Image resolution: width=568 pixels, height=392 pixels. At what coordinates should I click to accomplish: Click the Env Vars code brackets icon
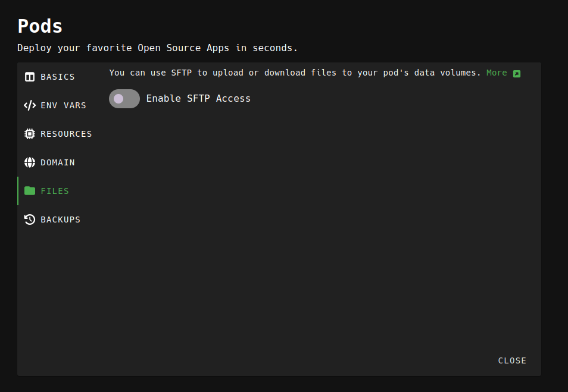click(30, 105)
